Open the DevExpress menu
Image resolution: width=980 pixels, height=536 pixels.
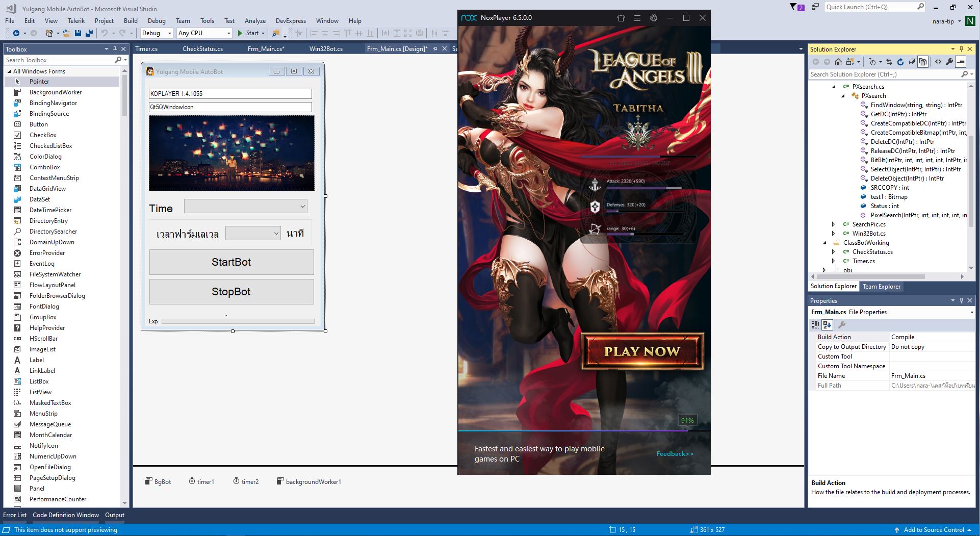[291, 21]
